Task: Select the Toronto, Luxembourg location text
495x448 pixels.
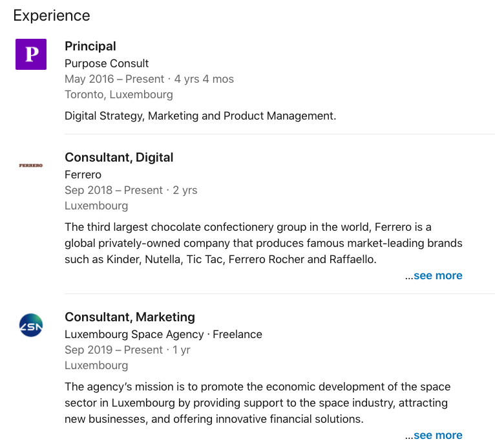Action: (x=118, y=94)
